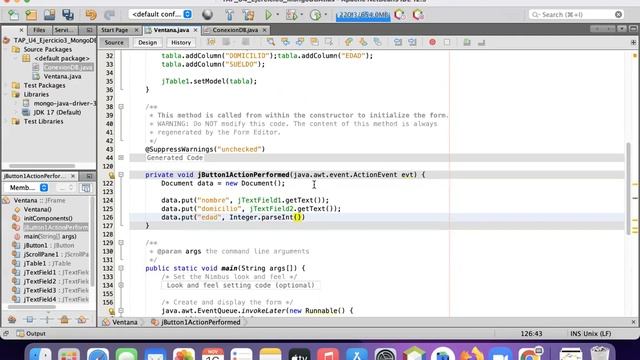Collapse the Javadoc comment fold at line 38
The height and width of the screenshot is (360, 640).
121,107
